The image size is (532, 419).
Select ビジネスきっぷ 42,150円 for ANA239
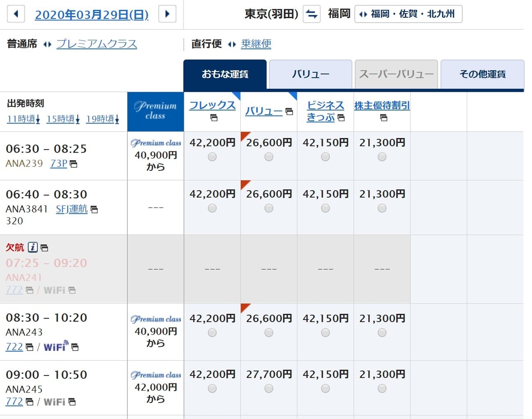325,157
